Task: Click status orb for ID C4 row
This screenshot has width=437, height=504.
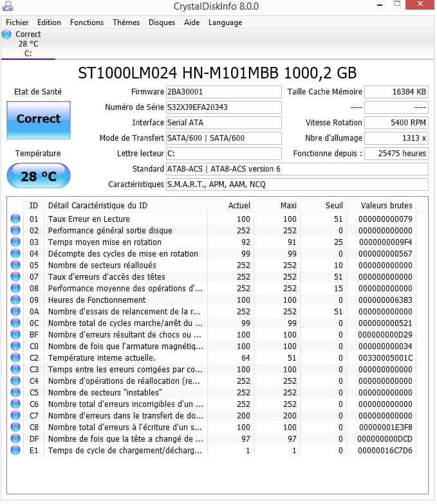Action: click(15, 381)
